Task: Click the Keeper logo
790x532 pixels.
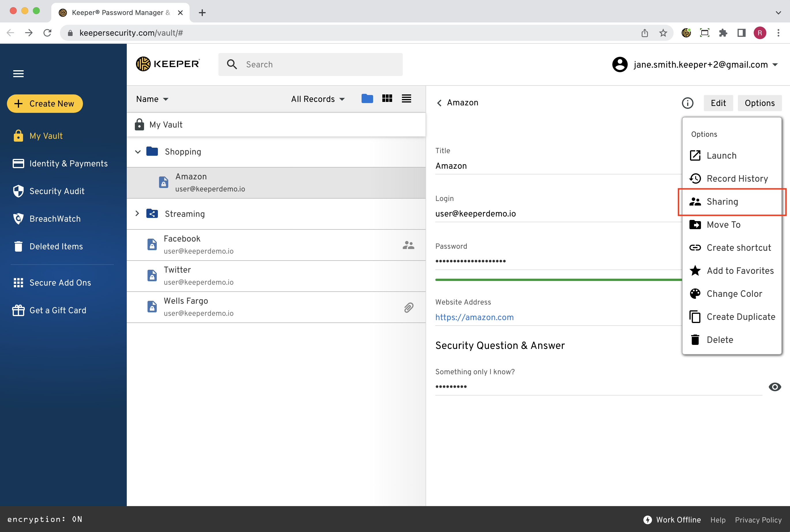Action: pyautogui.click(x=168, y=64)
